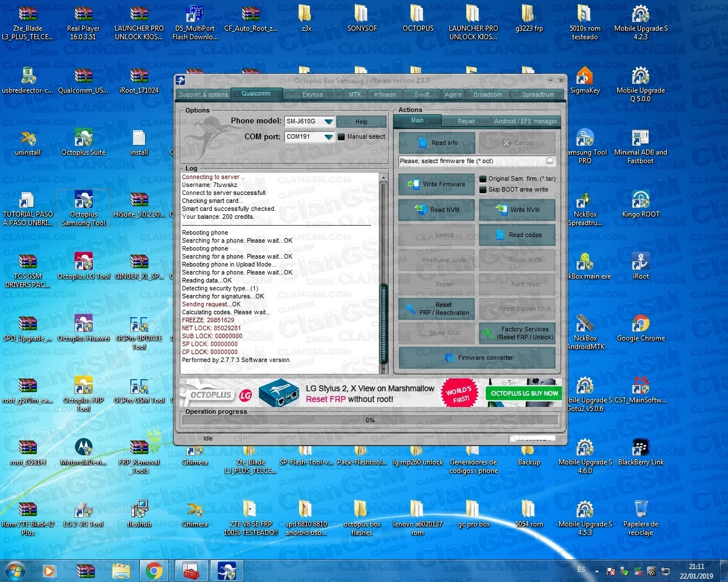The width and height of the screenshot is (728, 582).
Task: Click Factory Services Reset FRP button
Action: point(517,334)
